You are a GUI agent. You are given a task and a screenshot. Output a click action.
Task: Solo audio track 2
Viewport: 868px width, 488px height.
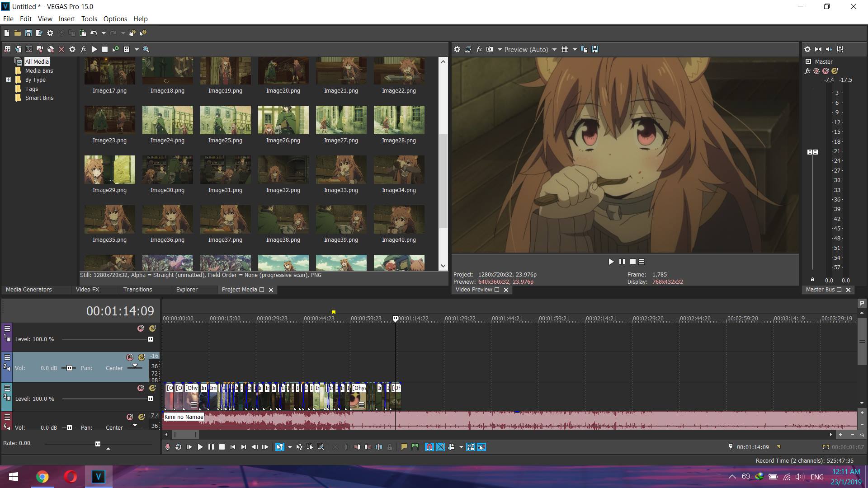[x=141, y=357]
